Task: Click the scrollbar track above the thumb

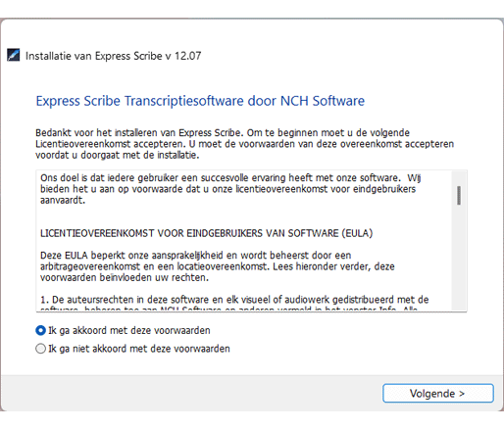Action: [459, 178]
